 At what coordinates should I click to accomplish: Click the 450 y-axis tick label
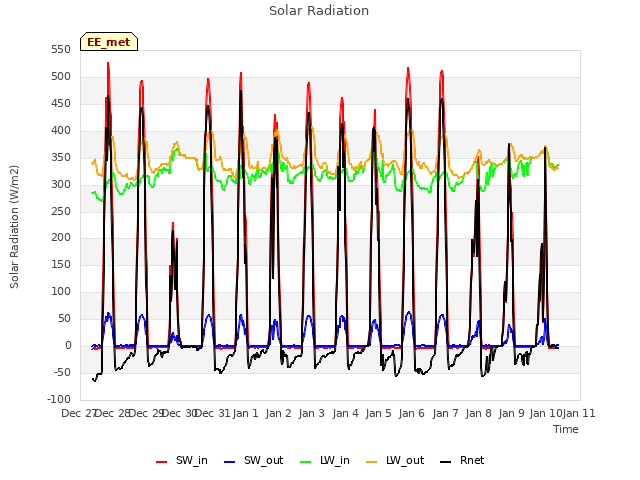(61, 103)
